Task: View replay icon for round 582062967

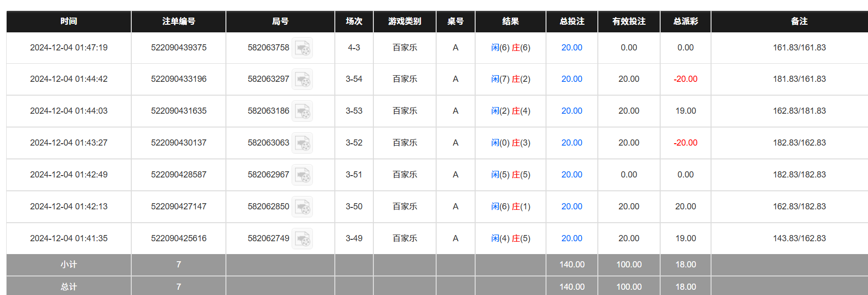Action: 302,175
